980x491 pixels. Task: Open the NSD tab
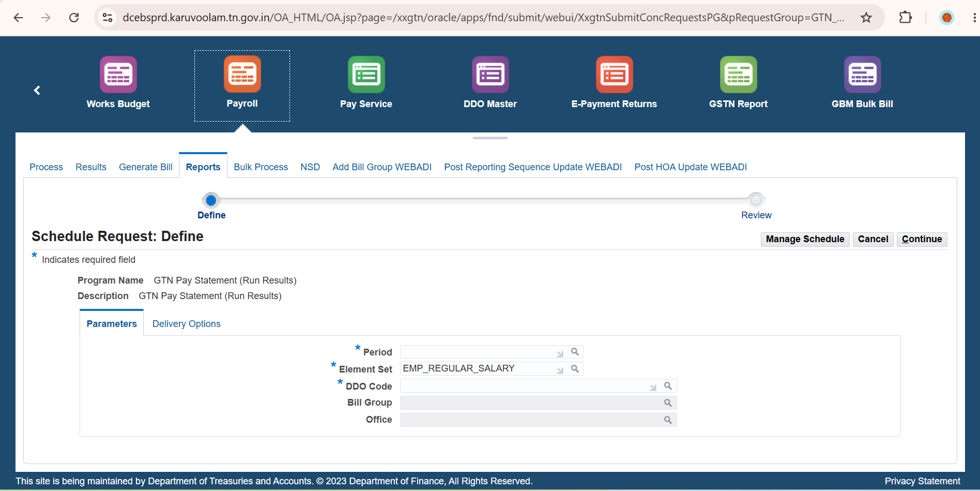tap(310, 167)
